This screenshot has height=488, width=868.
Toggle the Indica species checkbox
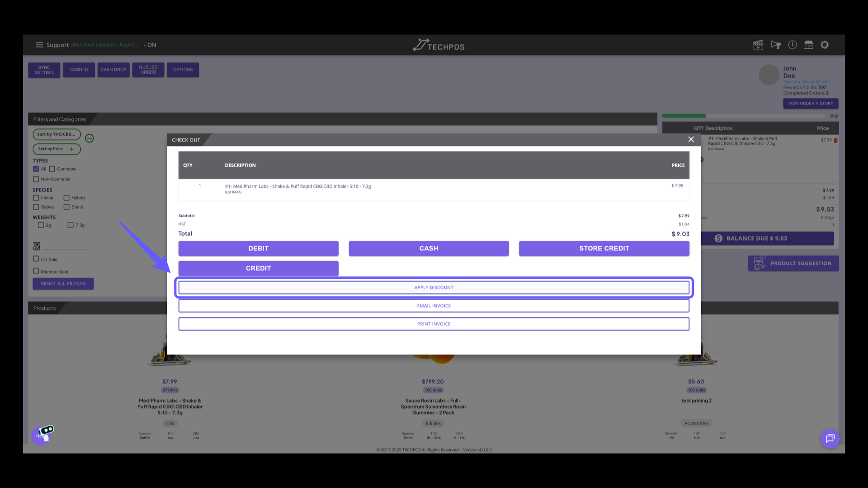(x=36, y=197)
